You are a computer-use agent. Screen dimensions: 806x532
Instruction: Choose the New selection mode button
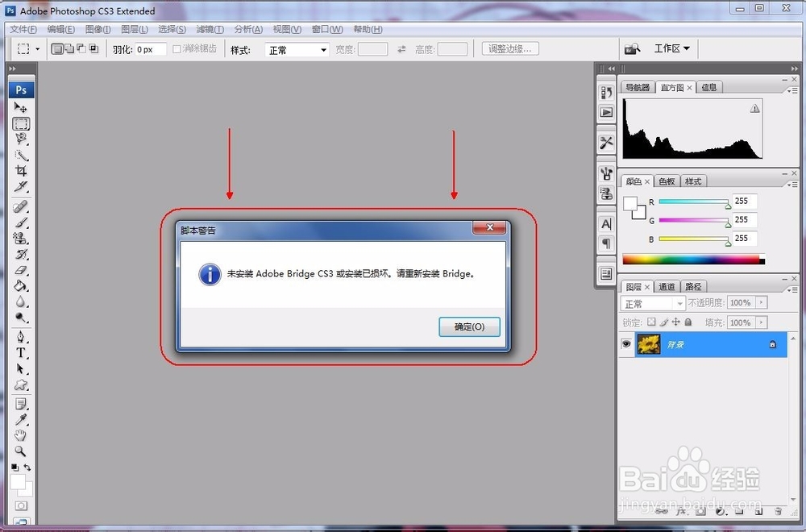tap(57, 49)
